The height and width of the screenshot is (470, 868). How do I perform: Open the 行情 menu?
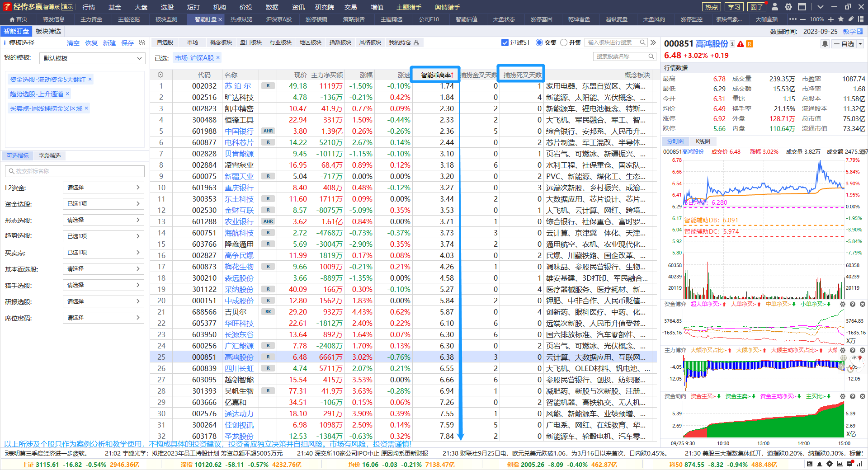point(89,7)
